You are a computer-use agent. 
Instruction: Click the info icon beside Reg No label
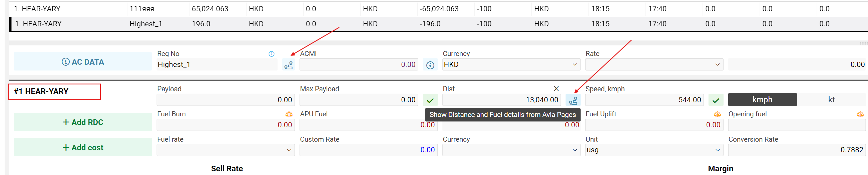click(271, 54)
